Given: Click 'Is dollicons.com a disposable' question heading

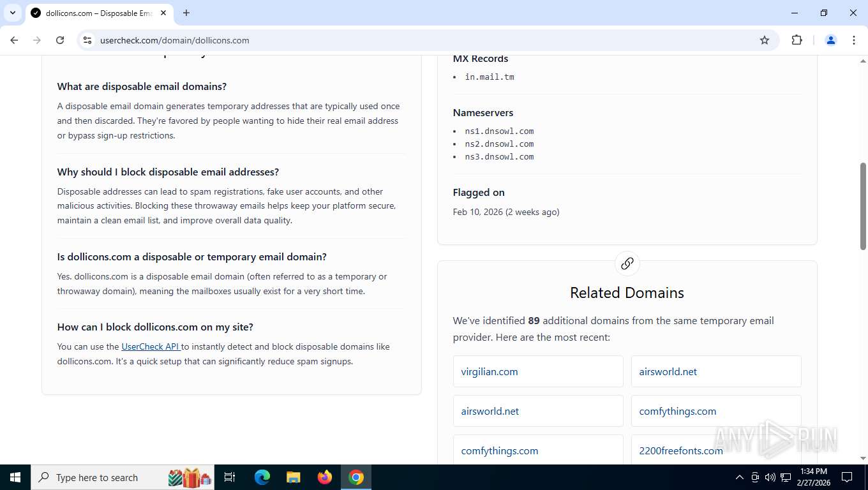Looking at the screenshot, I should 191,256.
